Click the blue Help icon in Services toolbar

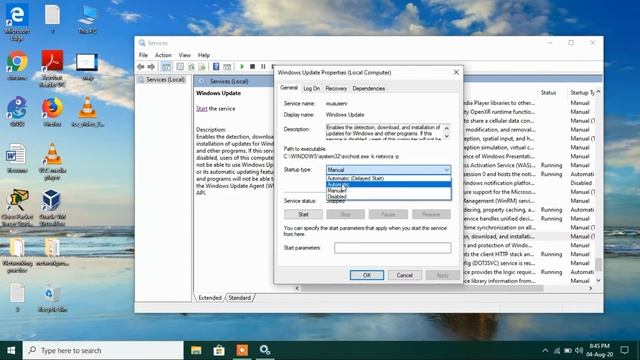pos(216,67)
